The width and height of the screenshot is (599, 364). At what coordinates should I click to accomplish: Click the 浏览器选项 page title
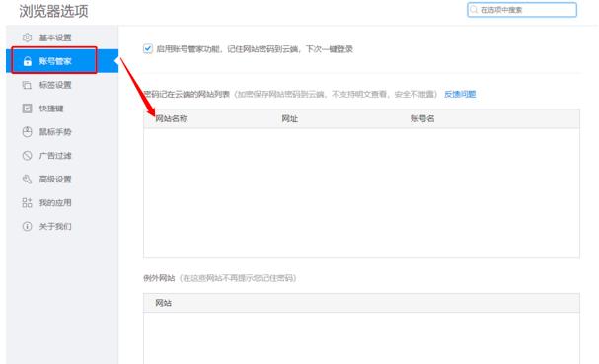click(53, 11)
